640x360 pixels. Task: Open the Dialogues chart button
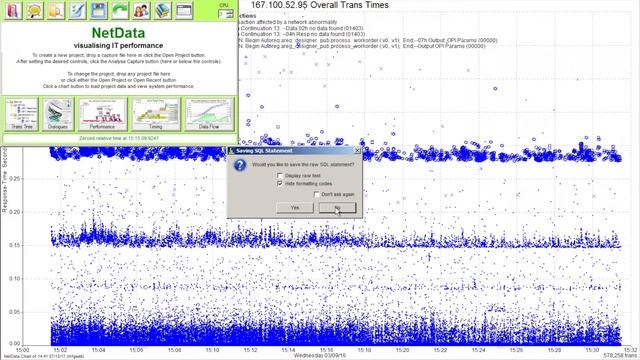tap(58, 114)
